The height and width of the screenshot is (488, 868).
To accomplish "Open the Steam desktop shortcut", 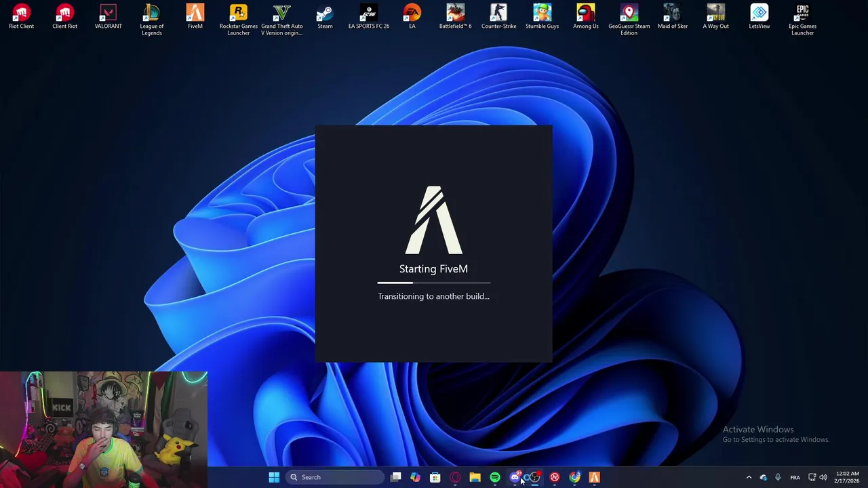I will [325, 17].
